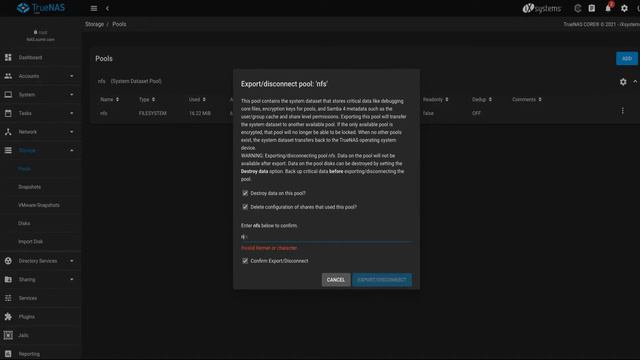The height and width of the screenshot is (360, 640).
Task: Click the Services sliders icon
Action: pyautogui.click(x=8, y=298)
